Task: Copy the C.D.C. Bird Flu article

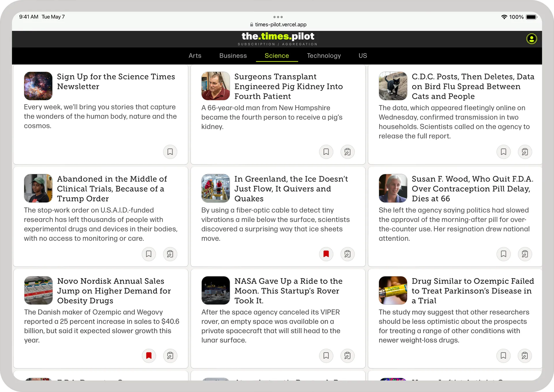Action: (x=525, y=152)
